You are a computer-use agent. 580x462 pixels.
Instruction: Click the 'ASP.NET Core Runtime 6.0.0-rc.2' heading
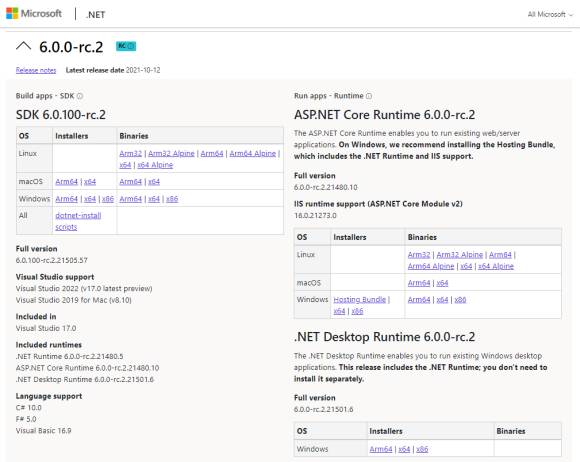(385, 115)
